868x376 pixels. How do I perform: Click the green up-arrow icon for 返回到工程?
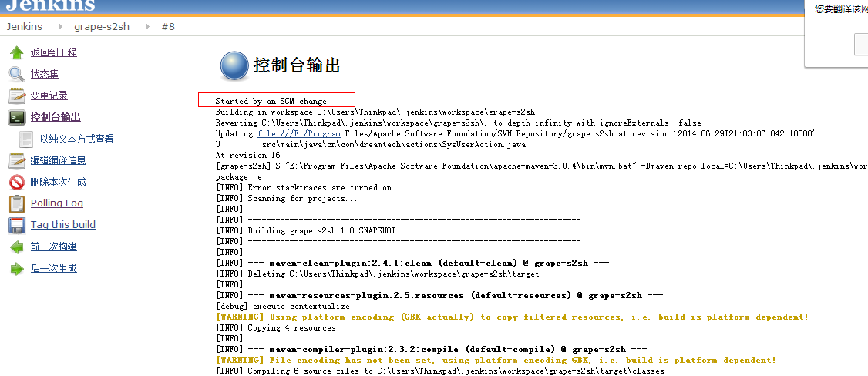click(x=17, y=52)
